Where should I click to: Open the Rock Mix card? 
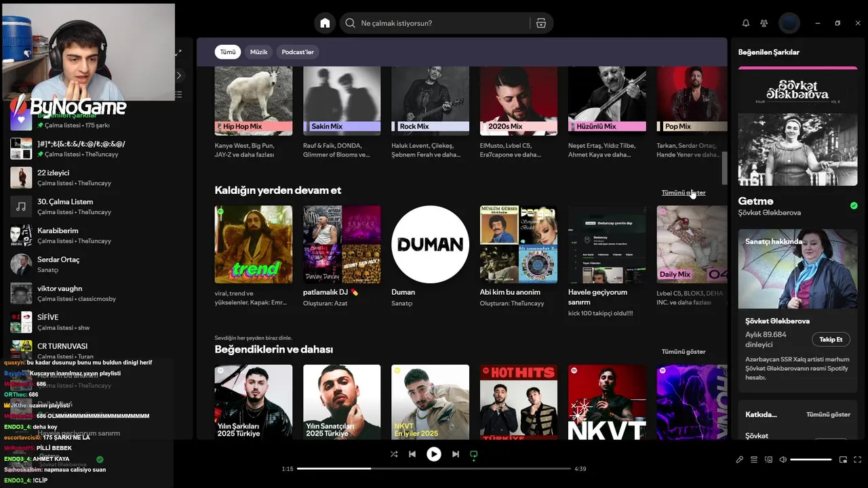[x=430, y=113]
